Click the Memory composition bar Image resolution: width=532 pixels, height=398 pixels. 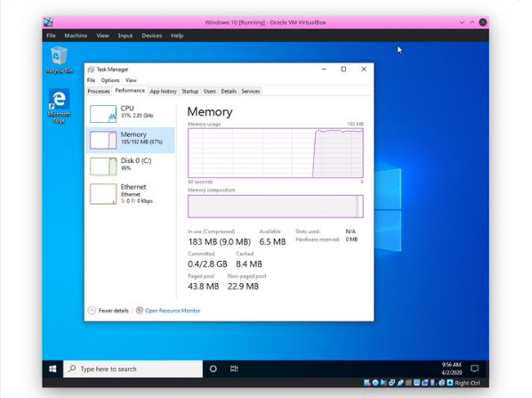(276, 207)
